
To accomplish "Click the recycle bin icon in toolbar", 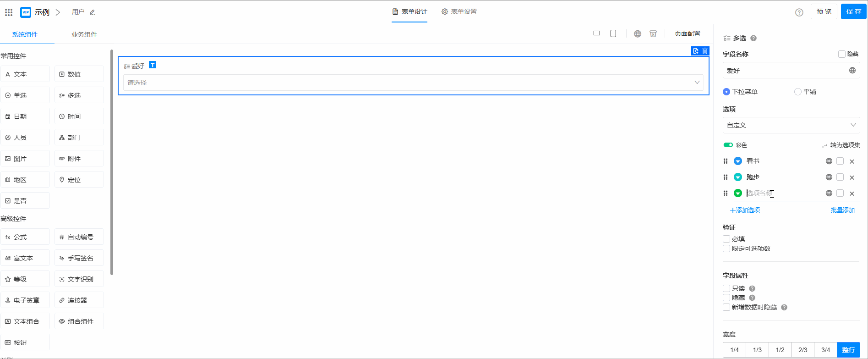I will point(653,33).
